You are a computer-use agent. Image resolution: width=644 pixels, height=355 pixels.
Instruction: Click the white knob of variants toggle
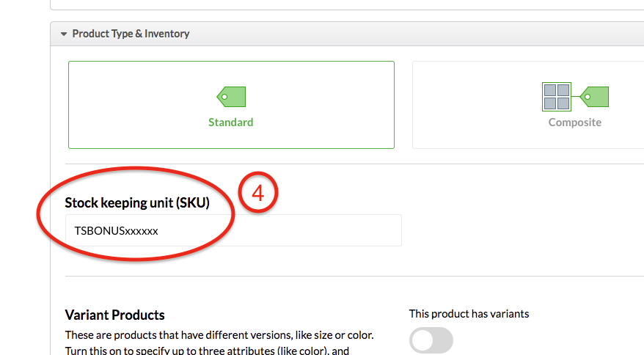coord(422,340)
